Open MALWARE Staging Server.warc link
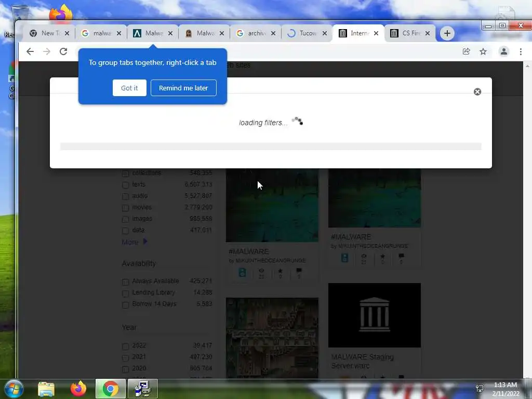This screenshot has width=532, height=399. pos(362,362)
